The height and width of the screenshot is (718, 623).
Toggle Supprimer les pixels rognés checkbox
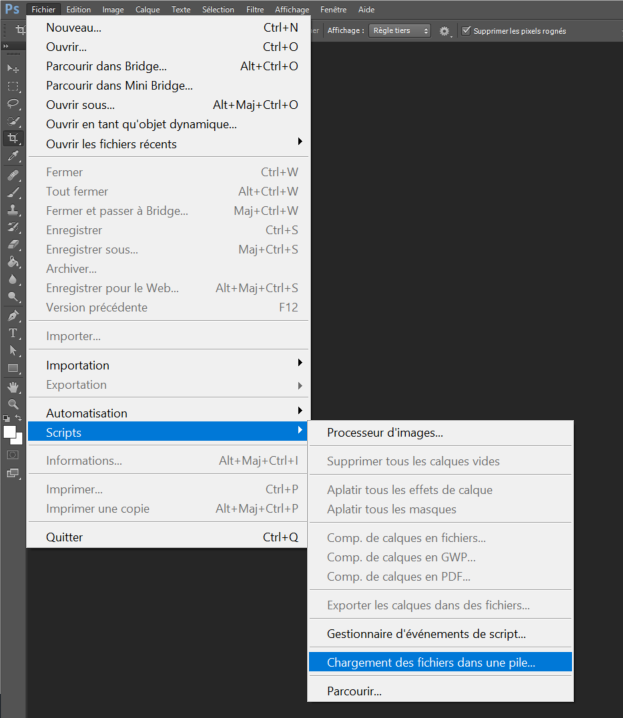click(466, 31)
